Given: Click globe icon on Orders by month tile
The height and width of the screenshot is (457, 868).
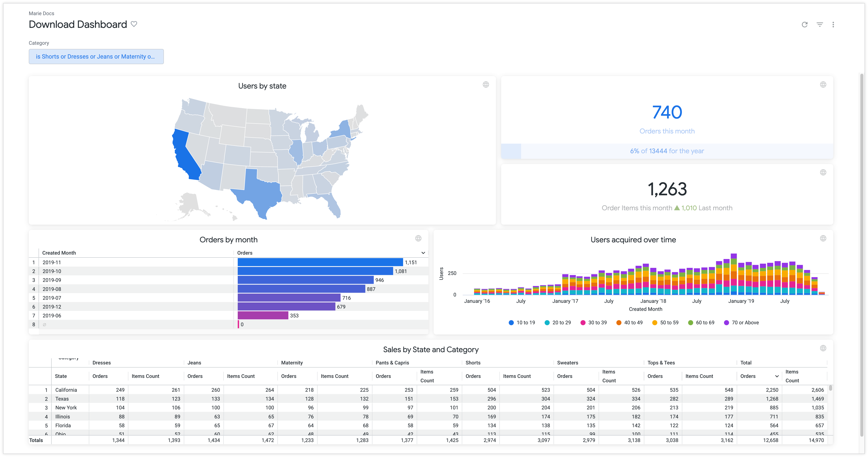Looking at the screenshot, I should click(418, 238).
